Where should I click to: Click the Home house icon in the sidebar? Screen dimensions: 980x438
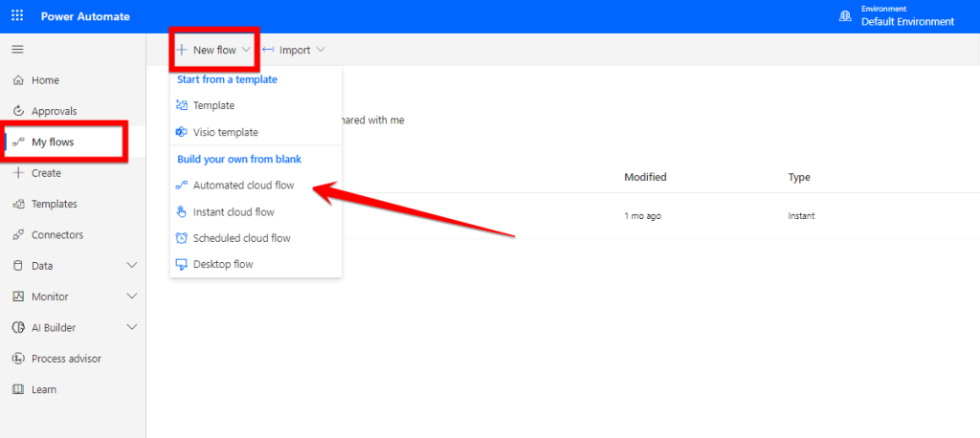pyautogui.click(x=18, y=80)
